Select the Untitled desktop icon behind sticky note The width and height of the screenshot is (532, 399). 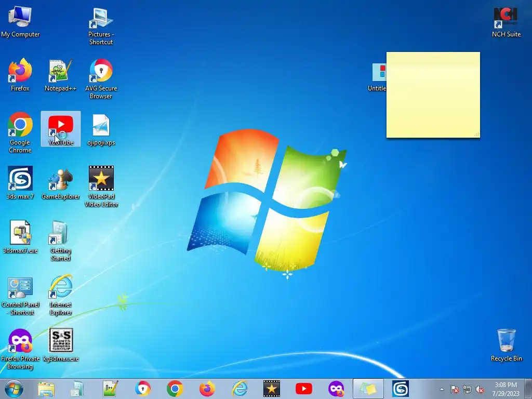[x=377, y=77]
